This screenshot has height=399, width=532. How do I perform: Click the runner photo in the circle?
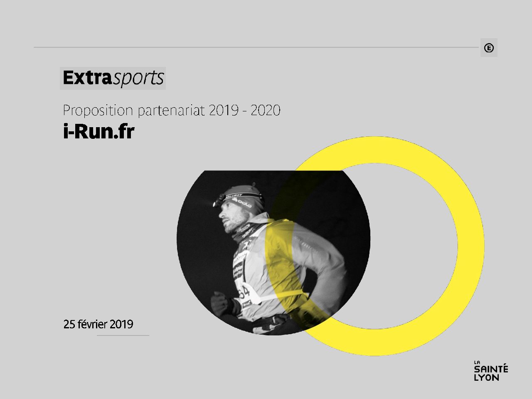click(273, 252)
